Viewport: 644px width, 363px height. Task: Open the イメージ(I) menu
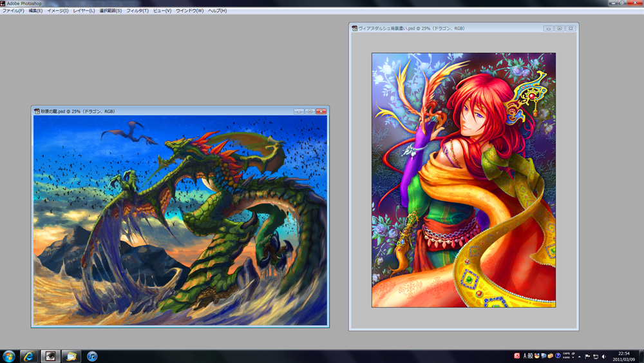57,11
